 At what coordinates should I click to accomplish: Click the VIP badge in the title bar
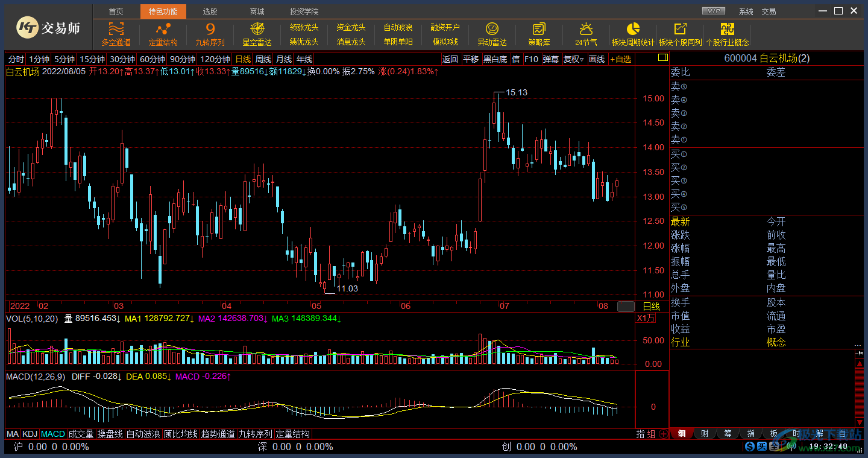(715, 11)
